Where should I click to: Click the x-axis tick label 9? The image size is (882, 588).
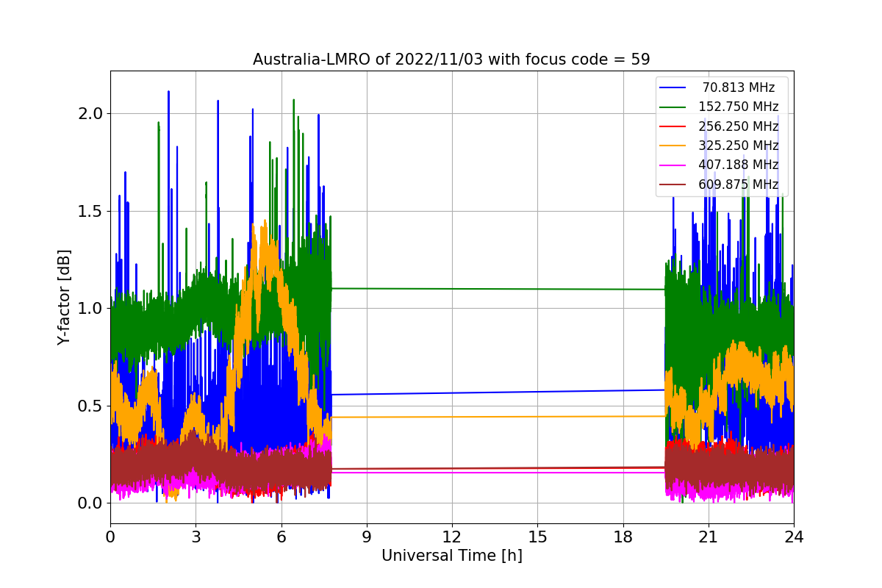coord(367,537)
